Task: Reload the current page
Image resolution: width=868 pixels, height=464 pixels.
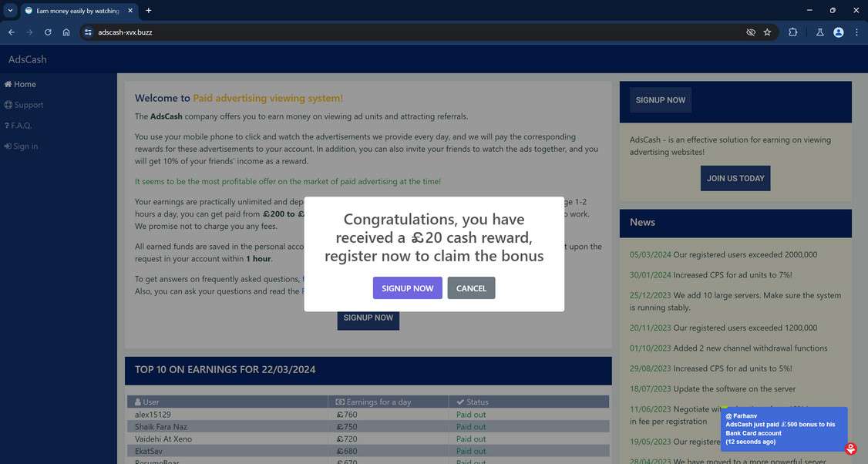Action: [47, 32]
